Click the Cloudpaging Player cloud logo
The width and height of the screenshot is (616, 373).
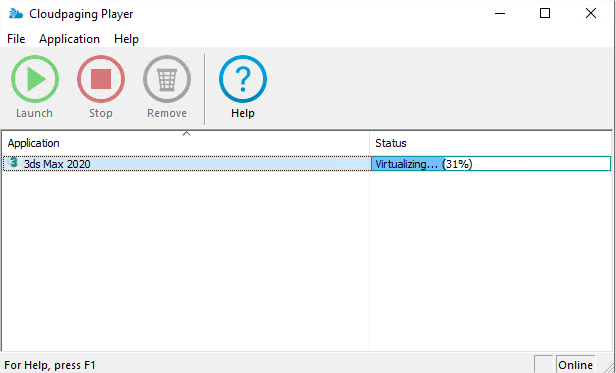click(16, 14)
